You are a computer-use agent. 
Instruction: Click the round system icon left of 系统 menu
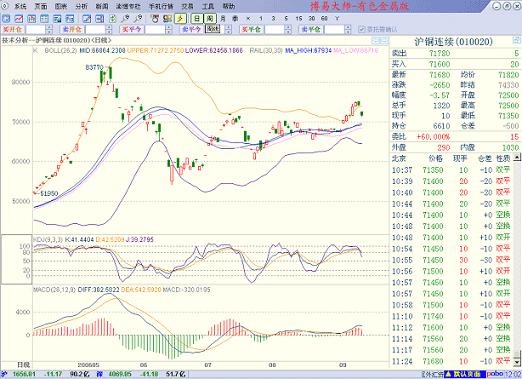pos(5,6)
